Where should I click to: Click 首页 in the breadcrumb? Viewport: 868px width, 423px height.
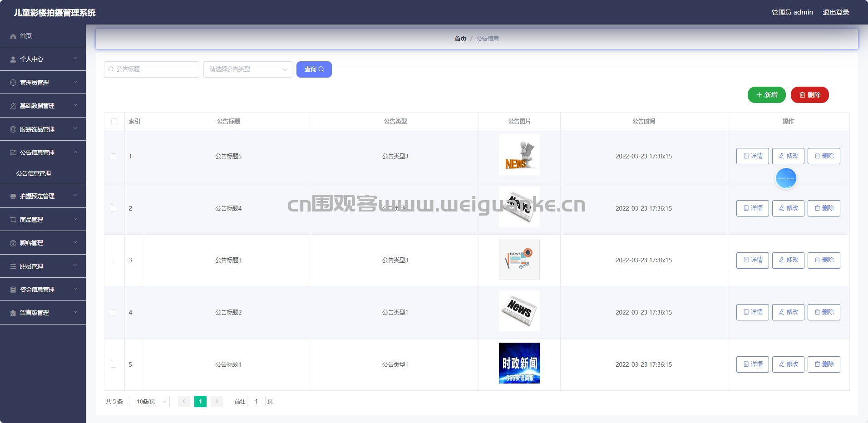click(460, 39)
